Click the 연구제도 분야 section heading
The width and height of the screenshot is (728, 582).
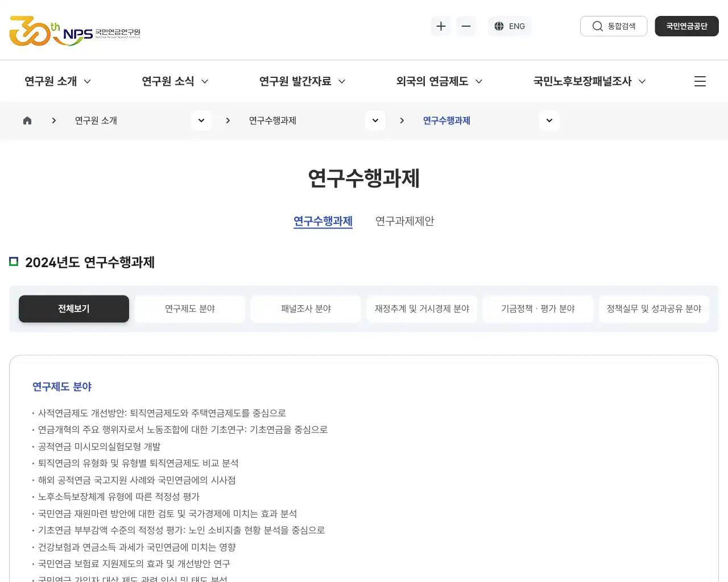[x=62, y=386]
